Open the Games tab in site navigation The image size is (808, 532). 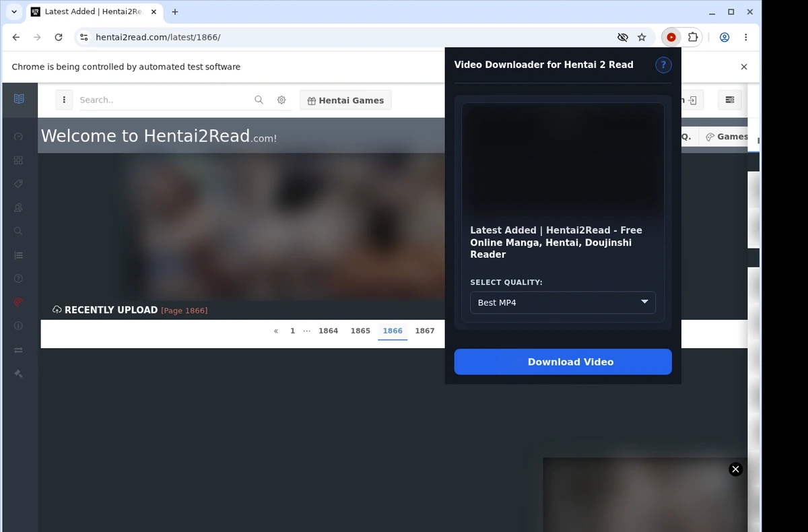726,136
